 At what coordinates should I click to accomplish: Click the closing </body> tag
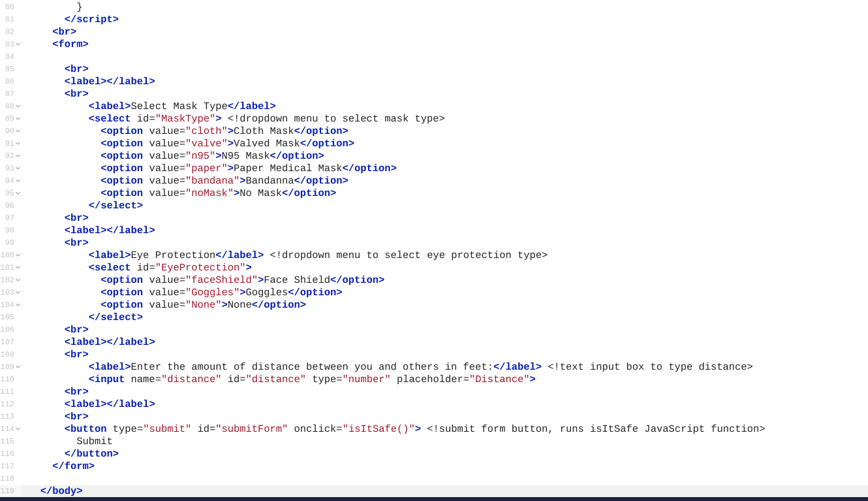coord(61,491)
